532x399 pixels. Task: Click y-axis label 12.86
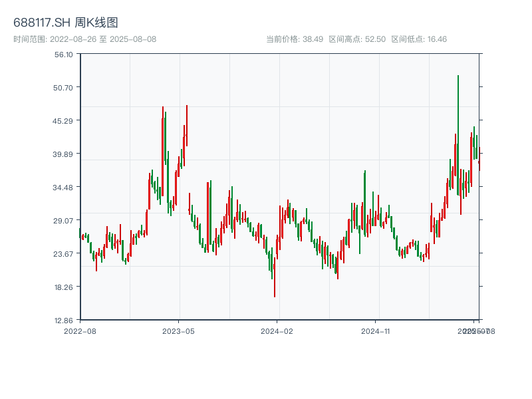click(x=63, y=321)
